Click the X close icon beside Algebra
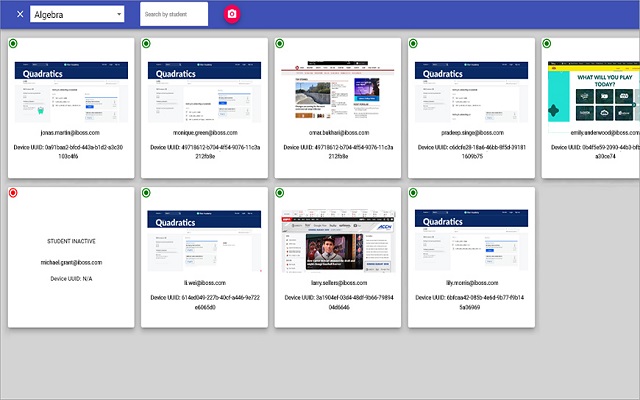 [x=20, y=14]
